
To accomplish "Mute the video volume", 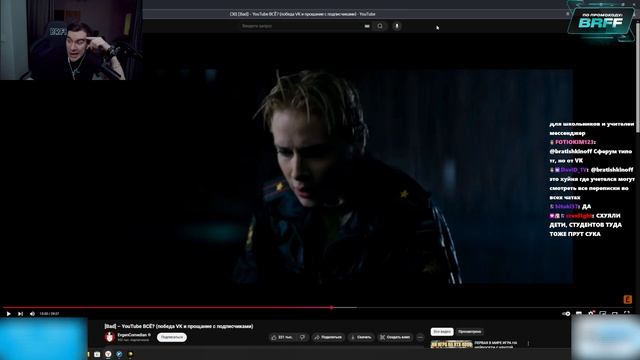I will tap(32, 313).
